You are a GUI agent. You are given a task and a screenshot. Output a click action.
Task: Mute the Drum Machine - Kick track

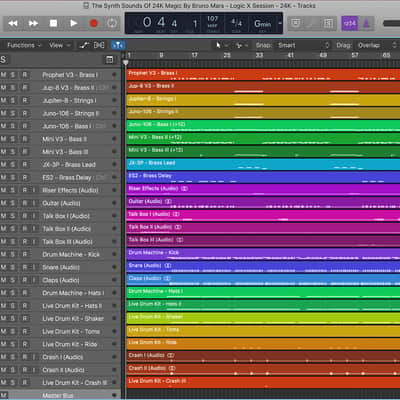tap(3, 254)
